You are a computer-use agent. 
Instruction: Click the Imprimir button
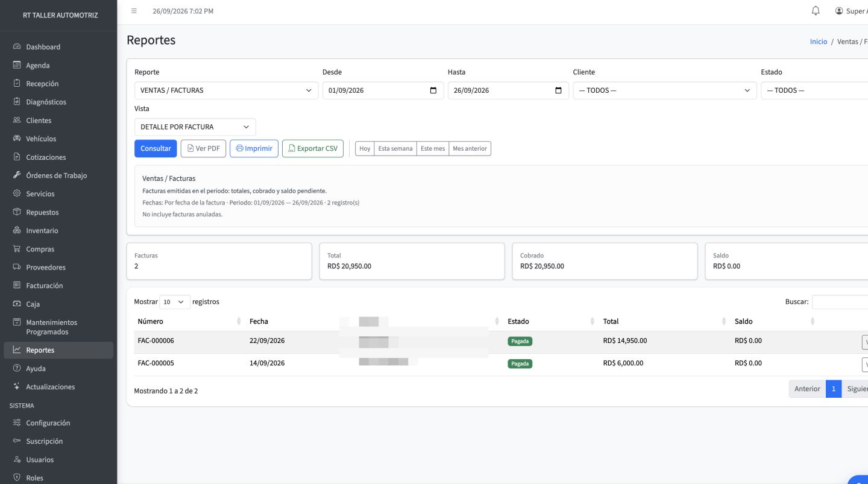(x=254, y=148)
